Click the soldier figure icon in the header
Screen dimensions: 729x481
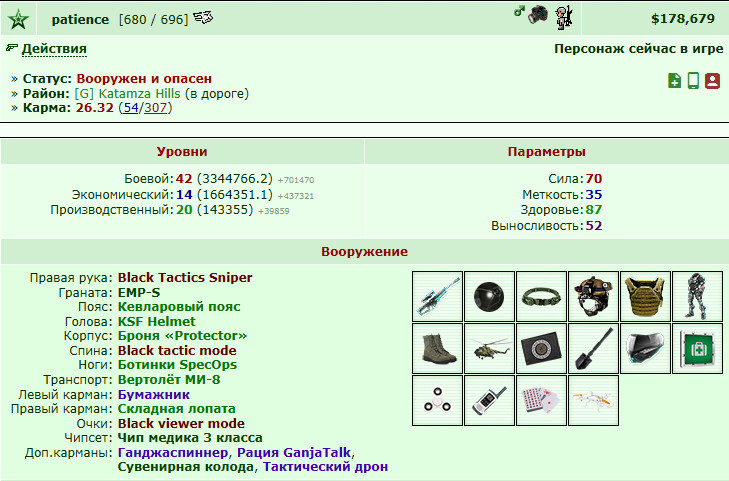click(x=564, y=18)
